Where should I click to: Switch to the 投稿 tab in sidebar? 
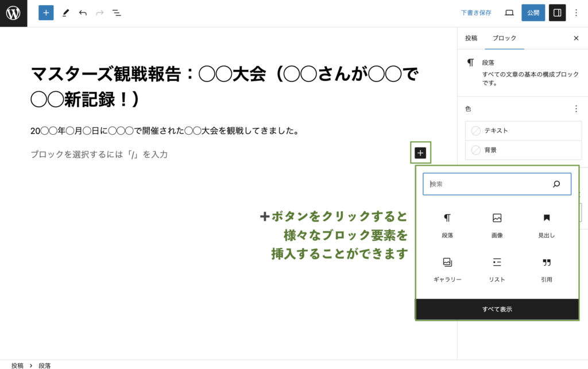[471, 38]
